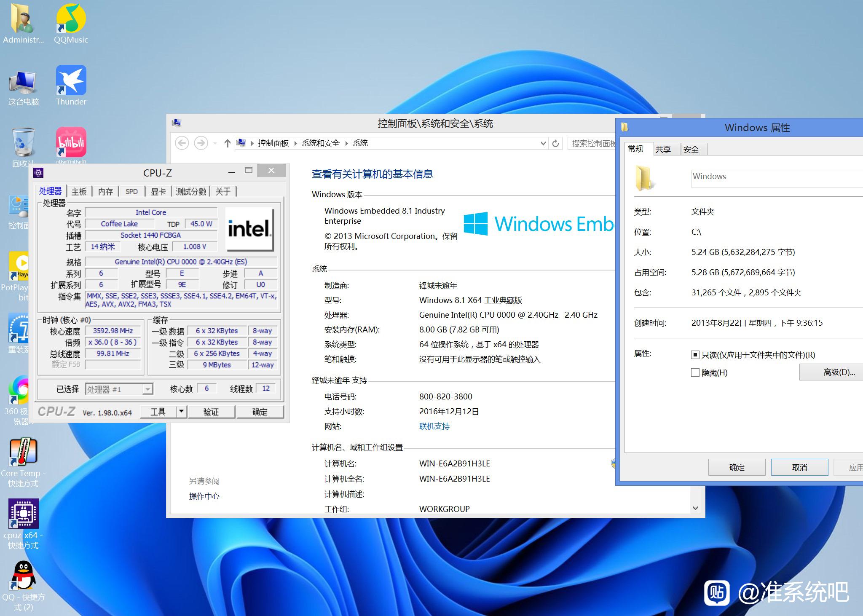The width and height of the screenshot is (863, 616).
Task: Click 确定 button in CPU-Z
Action: pyautogui.click(x=260, y=412)
